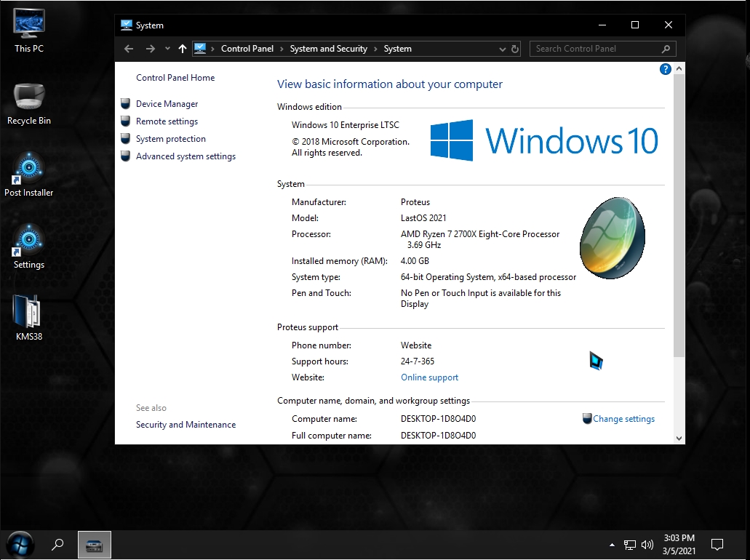Click the System window title icon

(127, 25)
